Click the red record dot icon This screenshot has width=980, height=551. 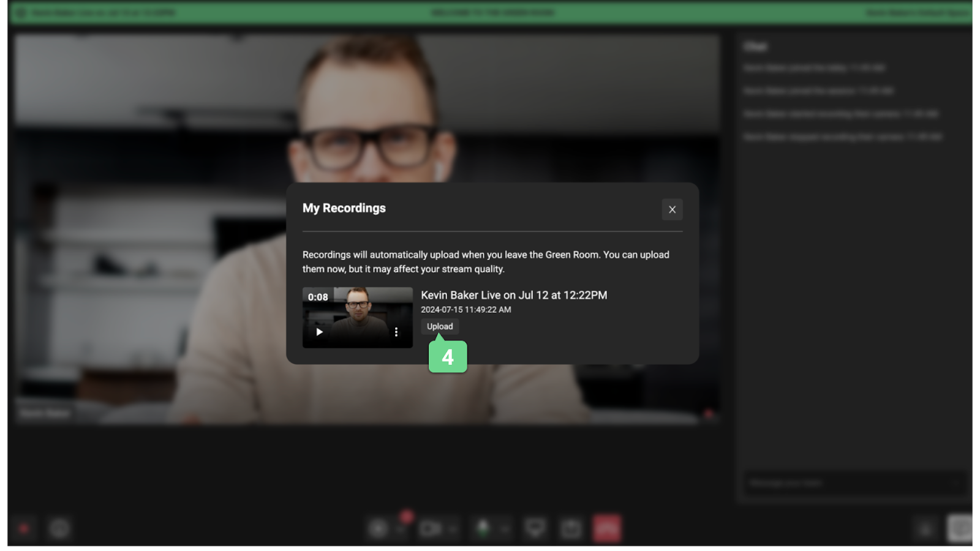pyautogui.click(x=24, y=528)
